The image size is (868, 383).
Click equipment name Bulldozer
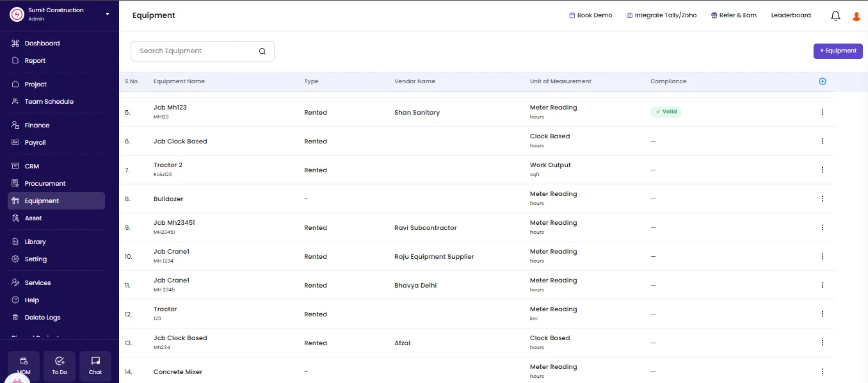click(x=168, y=199)
